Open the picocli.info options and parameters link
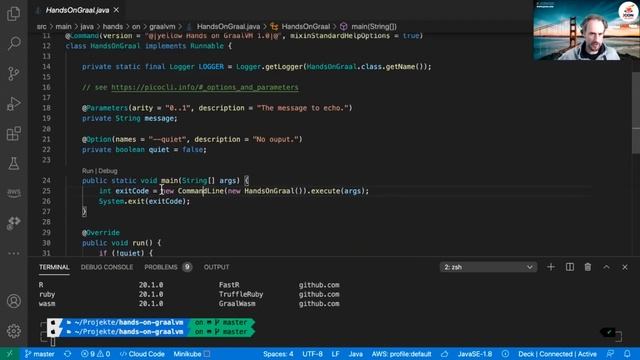 (204, 87)
